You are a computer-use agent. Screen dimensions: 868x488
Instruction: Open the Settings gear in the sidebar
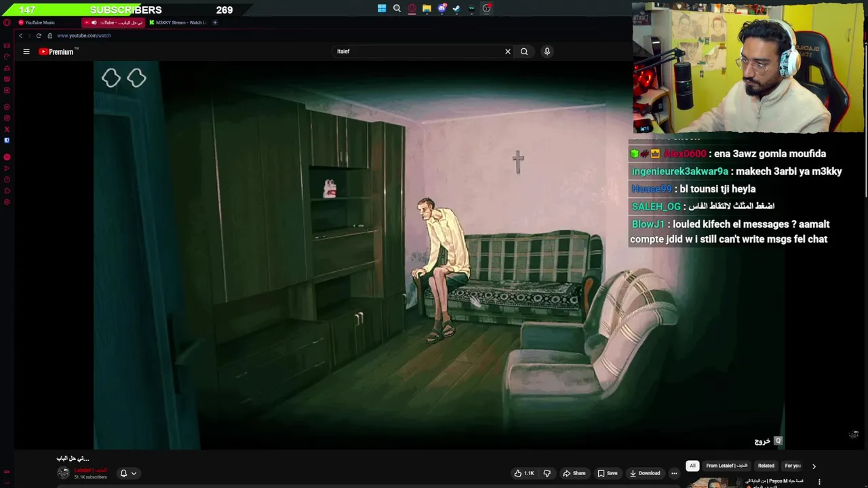[7, 202]
